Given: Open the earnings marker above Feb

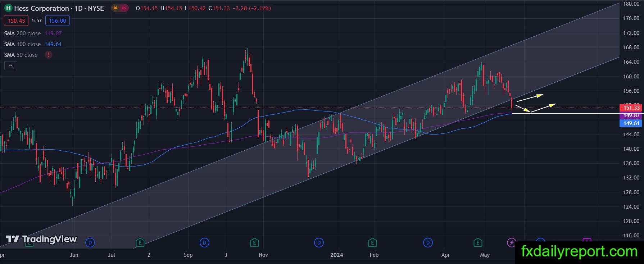Looking at the screenshot, I should 372,243.
